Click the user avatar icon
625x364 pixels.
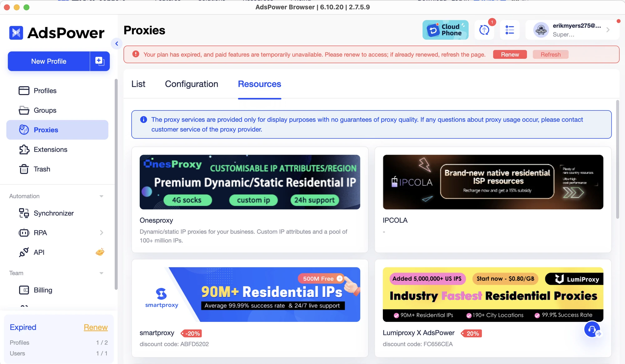point(541,30)
